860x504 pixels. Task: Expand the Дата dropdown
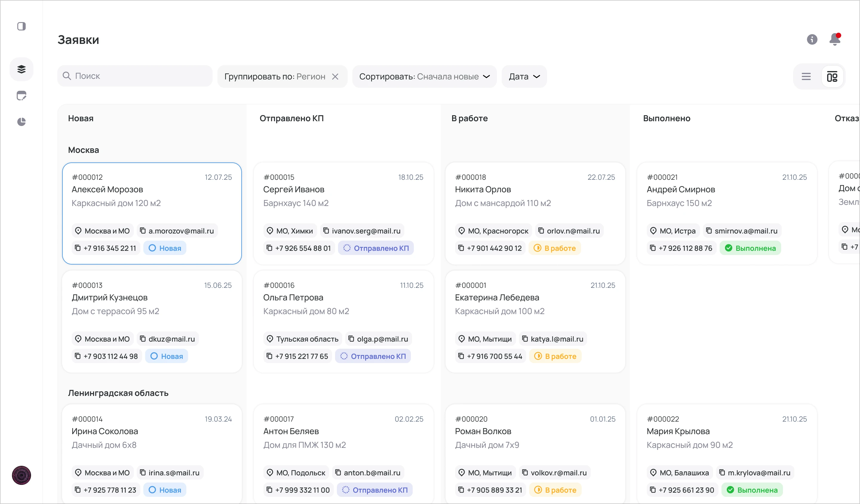click(524, 76)
